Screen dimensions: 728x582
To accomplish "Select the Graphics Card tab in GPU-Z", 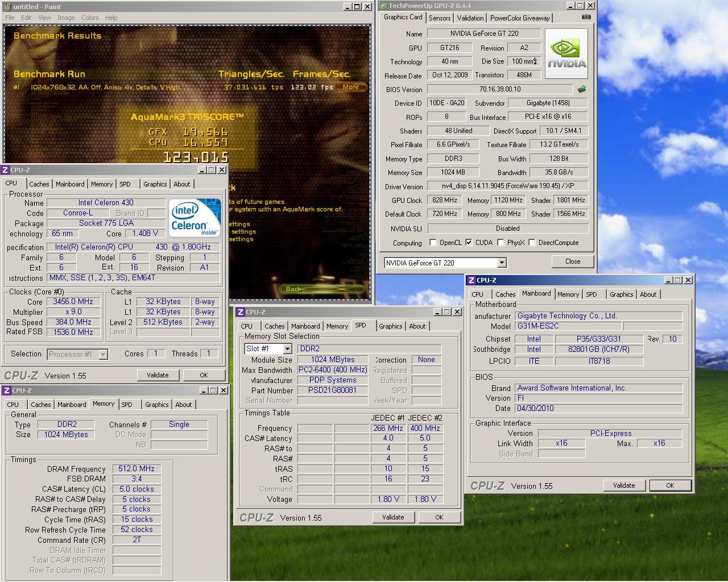I will [x=403, y=17].
